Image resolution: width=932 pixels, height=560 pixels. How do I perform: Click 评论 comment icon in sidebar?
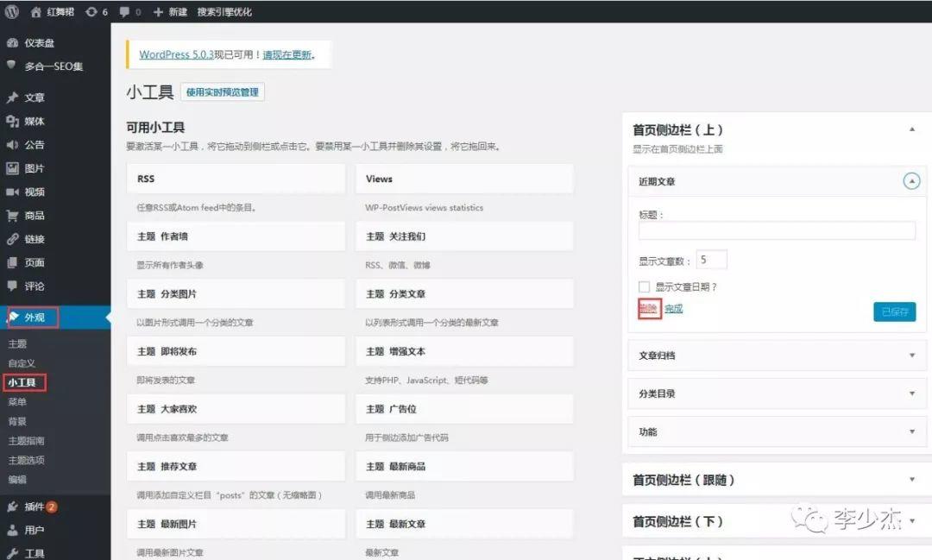click(x=12, y=286)
